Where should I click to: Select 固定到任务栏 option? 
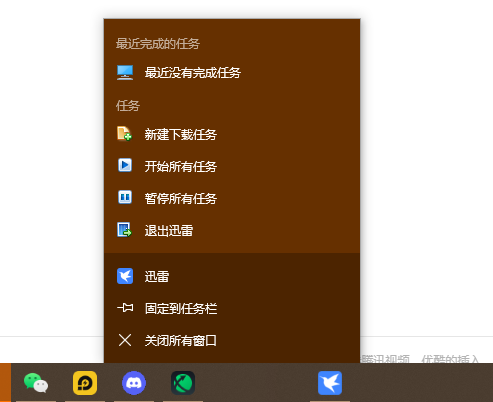[232, 308]
